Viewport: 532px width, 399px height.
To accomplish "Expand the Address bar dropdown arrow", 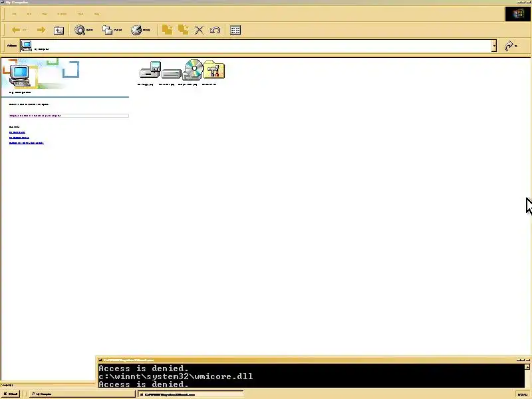I will tap(494, 46).
